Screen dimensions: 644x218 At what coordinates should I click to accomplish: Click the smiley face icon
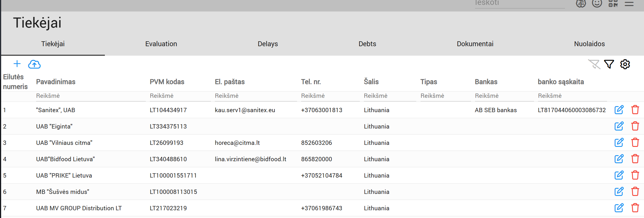coord(597,3)
